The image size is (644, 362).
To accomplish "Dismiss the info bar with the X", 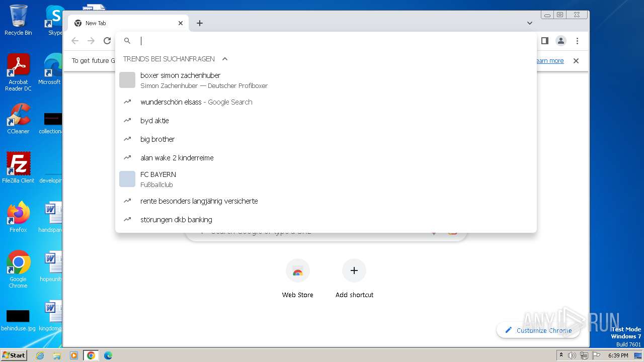I will coord(576,61).
